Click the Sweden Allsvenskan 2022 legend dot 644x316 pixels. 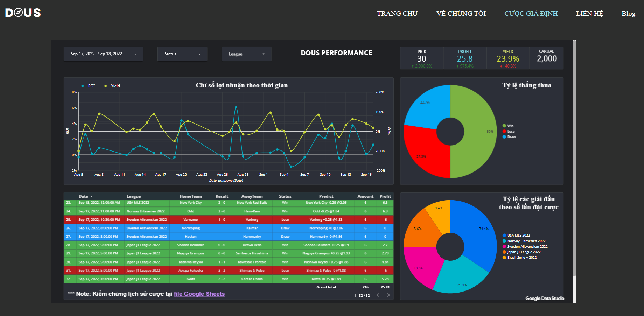504,246
